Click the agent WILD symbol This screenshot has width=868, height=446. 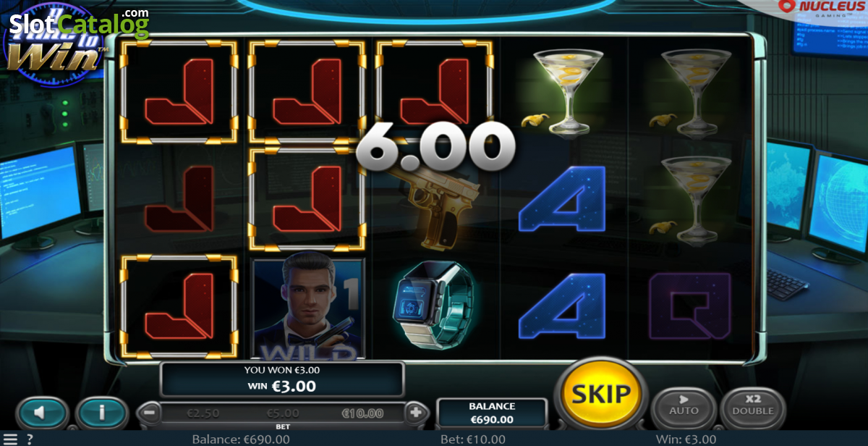point(307,306)
